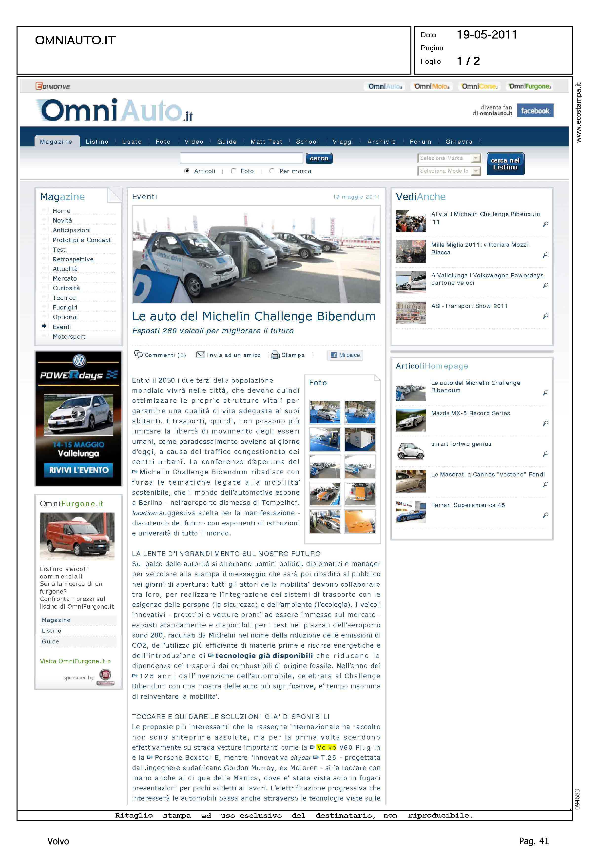616x865 pixels.
Task: Select the Articoli search radio button
Action: (x=187, y=171)
